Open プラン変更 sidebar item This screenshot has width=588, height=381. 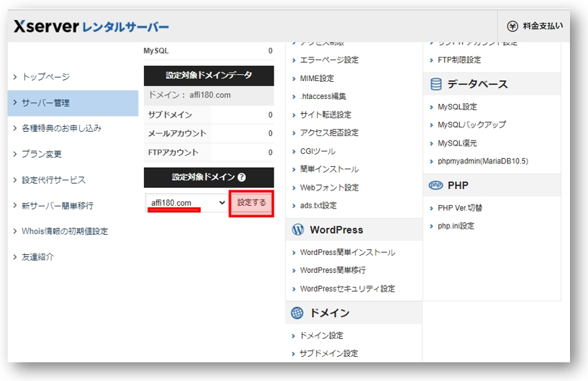[42, 154]
